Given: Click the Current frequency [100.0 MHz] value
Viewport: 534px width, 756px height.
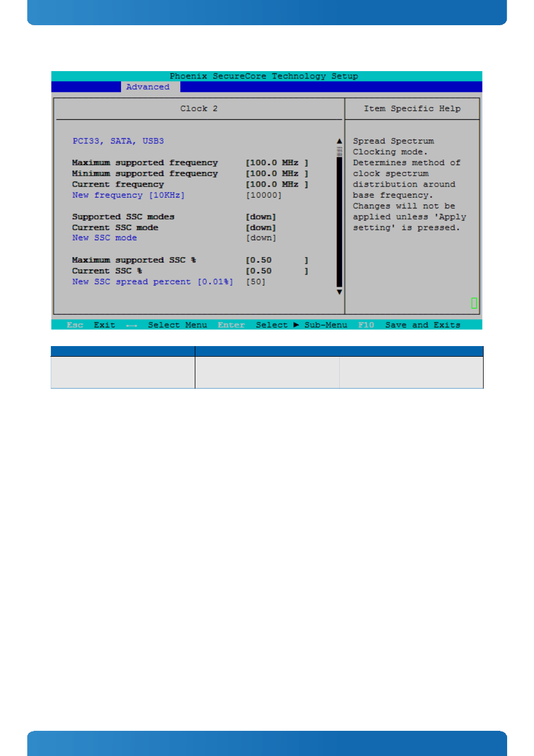Looking at the screenshot, I should (x=277, y=184).
